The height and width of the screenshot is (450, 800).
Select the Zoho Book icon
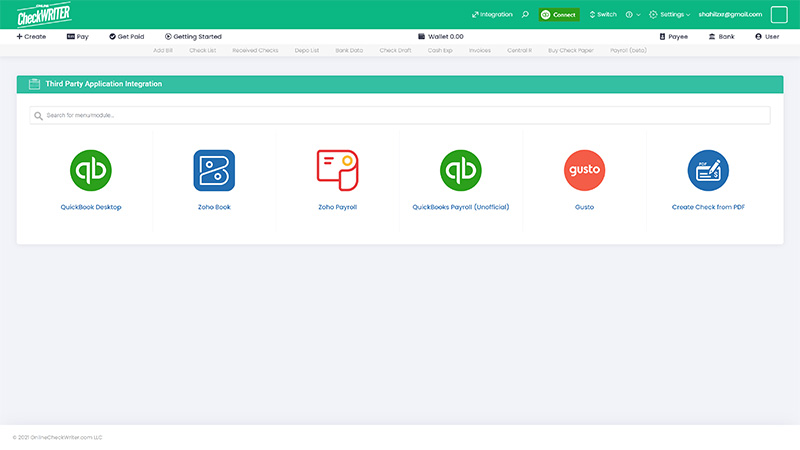tap(214, 171)
